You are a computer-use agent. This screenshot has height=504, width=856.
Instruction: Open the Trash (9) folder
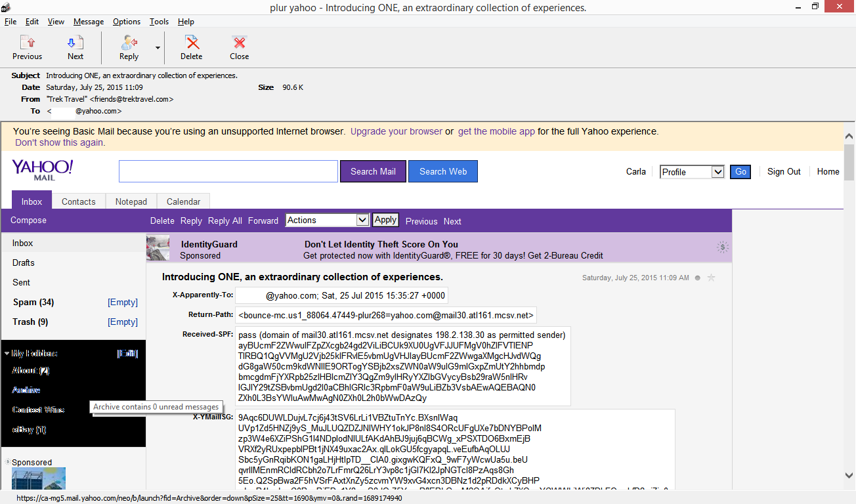(x=31, y=322)
